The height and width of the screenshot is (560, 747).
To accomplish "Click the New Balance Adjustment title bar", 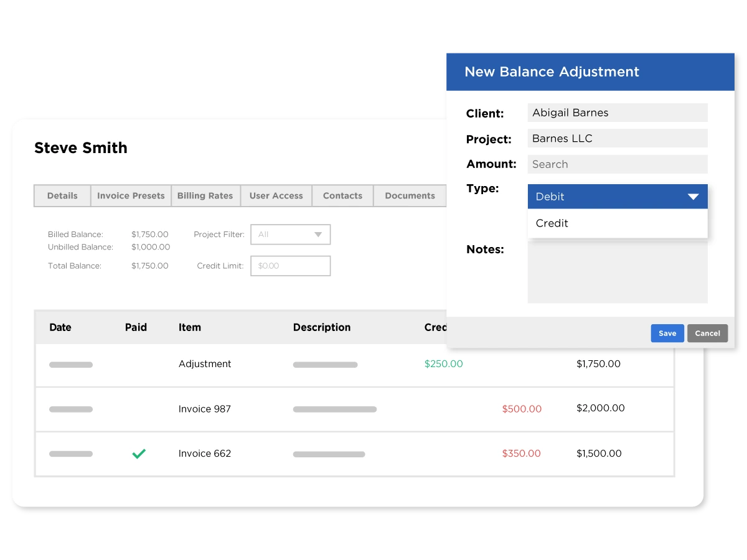I will pyautogui.click(x=590, y=72).
